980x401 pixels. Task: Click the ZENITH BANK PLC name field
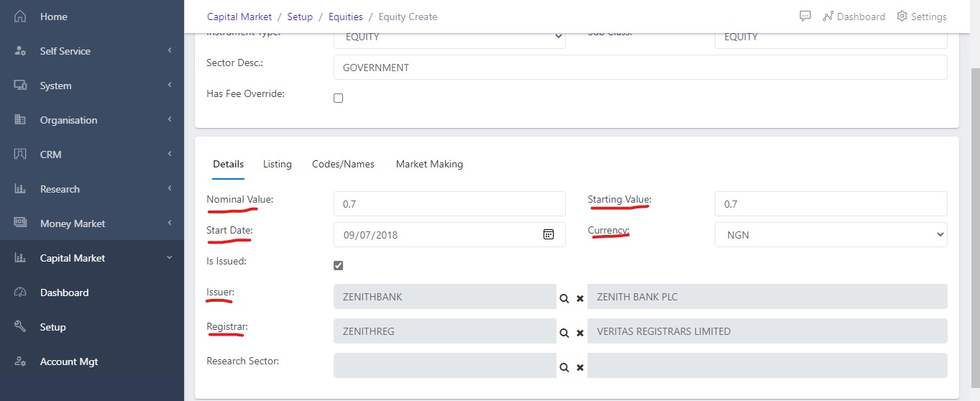[767, 297]
